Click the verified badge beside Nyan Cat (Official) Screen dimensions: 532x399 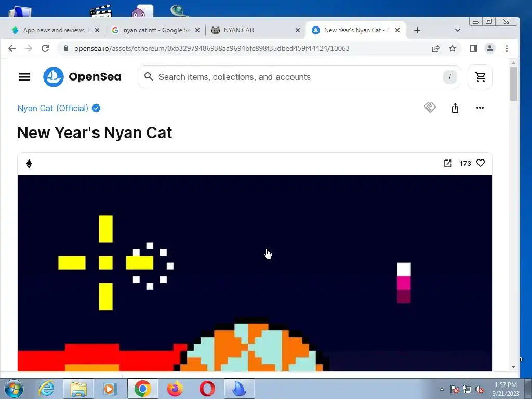[x=96, y=108]
